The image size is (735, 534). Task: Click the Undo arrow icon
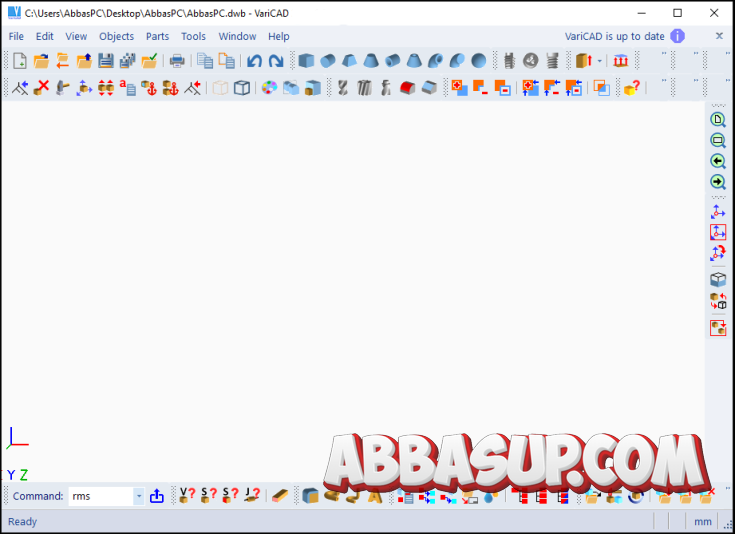[x=254, y=60]
